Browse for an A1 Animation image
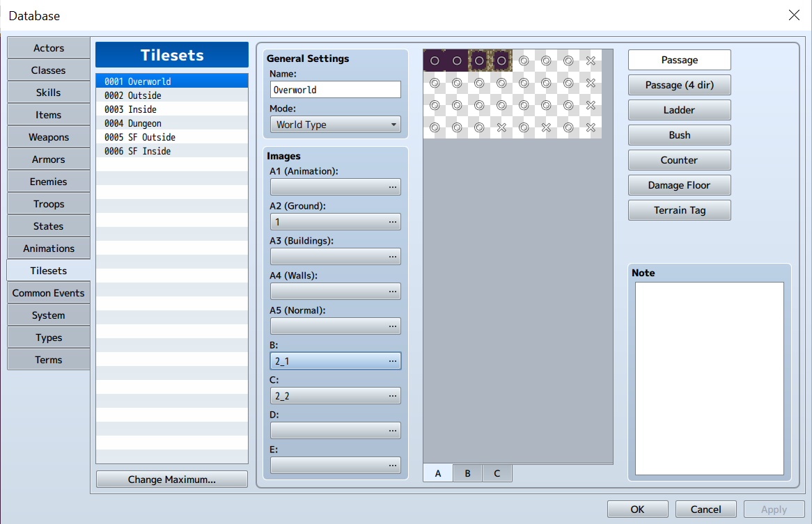 (394, 186)
